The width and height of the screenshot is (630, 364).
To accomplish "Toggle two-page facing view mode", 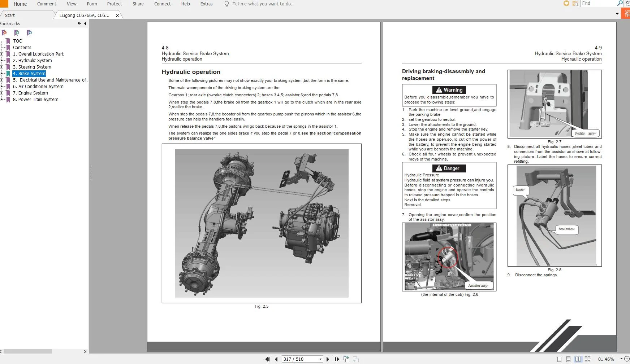I will click(578, 359).
